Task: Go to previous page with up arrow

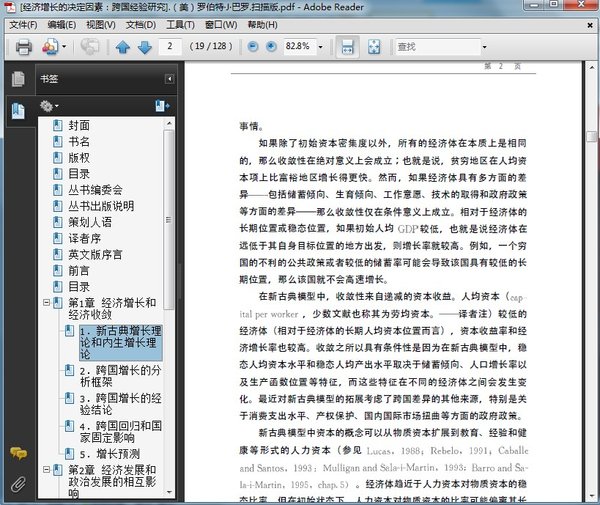Action: (123, 47)
